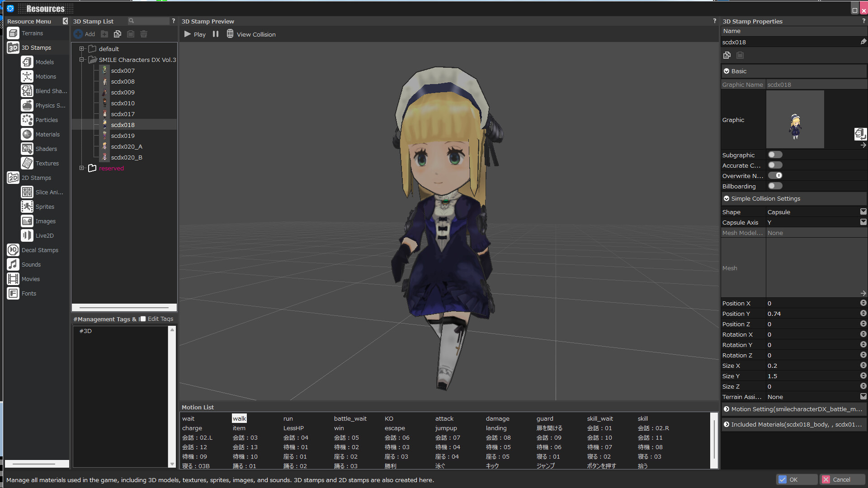Click the Motion List vertical scrollbar
Viewport: 868px width, 488px height.
click(714, 440)
